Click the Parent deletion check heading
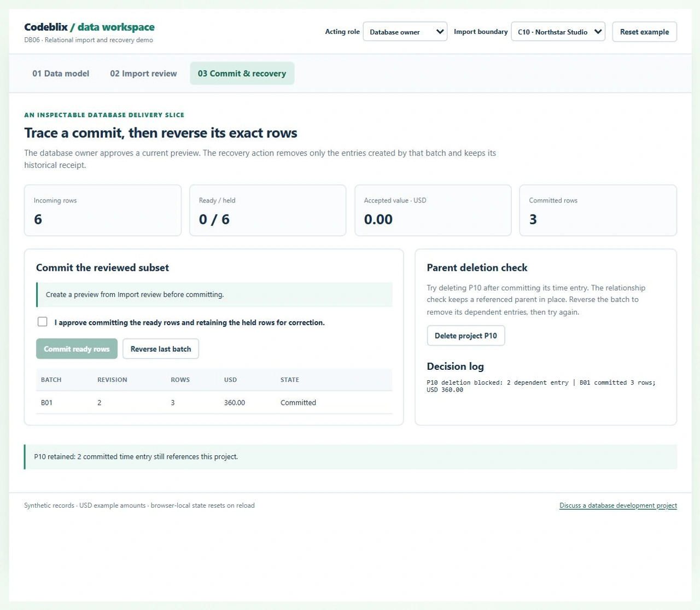This screenshot has width=700, height=610. pyautogui.click(x=477, y=268)
